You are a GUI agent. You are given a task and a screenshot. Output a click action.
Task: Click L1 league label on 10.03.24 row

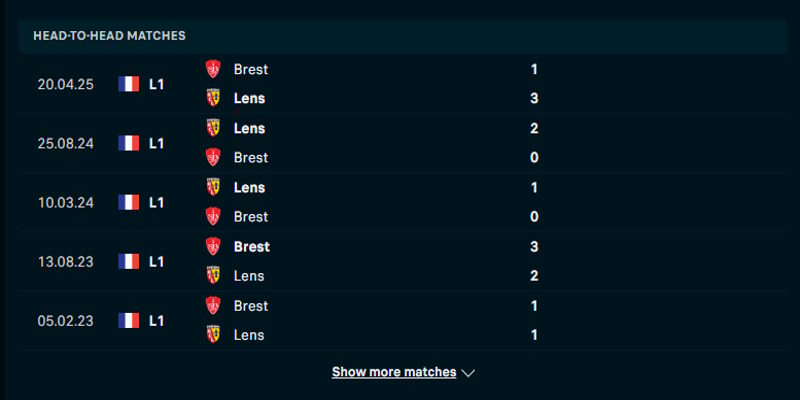(x=157, y=202)
